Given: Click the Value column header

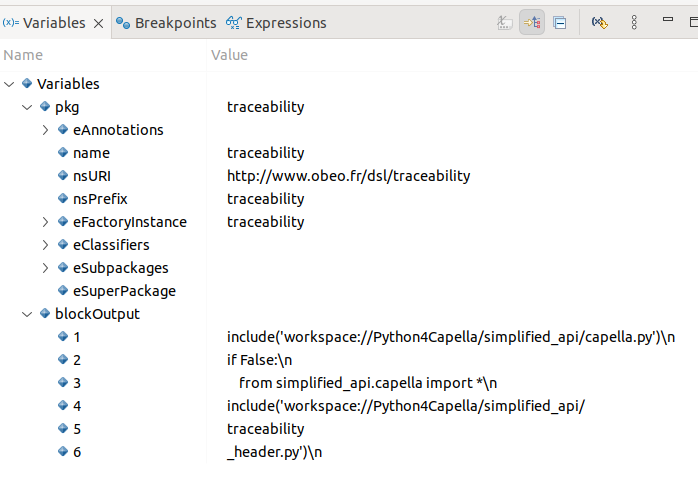Looking at the screenshot, I should click(x=229, y=55).
